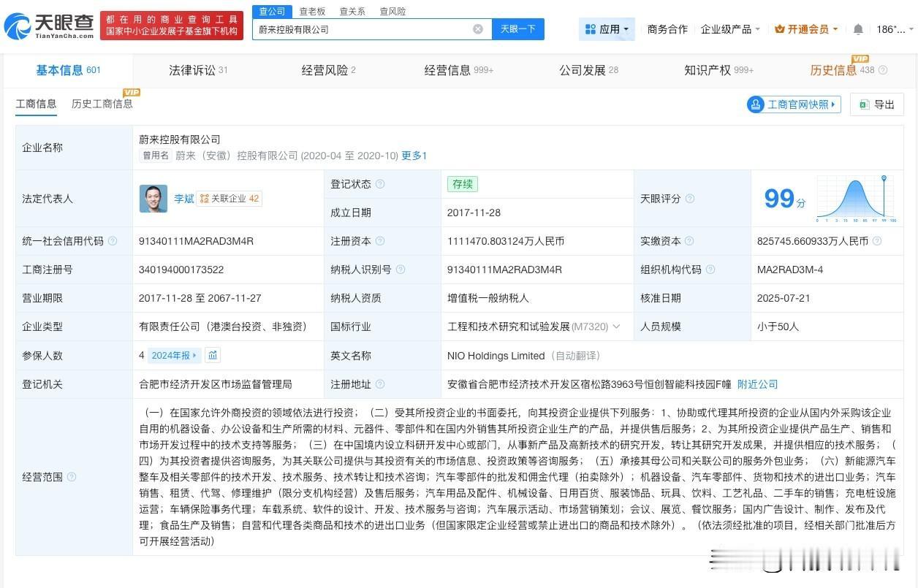Image resolution: width=918 pixels, height=588 pixels.
Task: Click help icon beside 登记状态
Action: pos(379,184)
